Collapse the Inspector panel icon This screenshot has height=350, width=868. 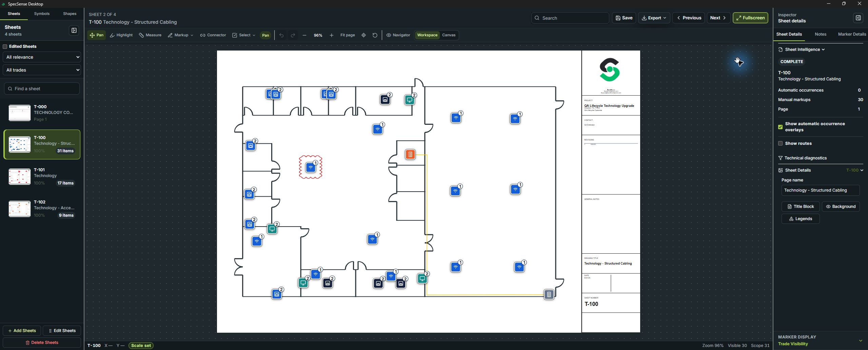click(x=858, y=18)
